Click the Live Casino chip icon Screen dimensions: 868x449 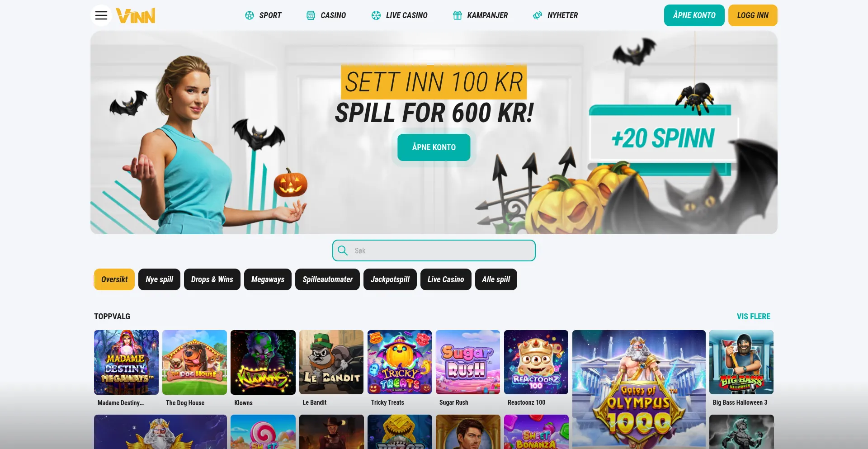[x=376, y=15]
